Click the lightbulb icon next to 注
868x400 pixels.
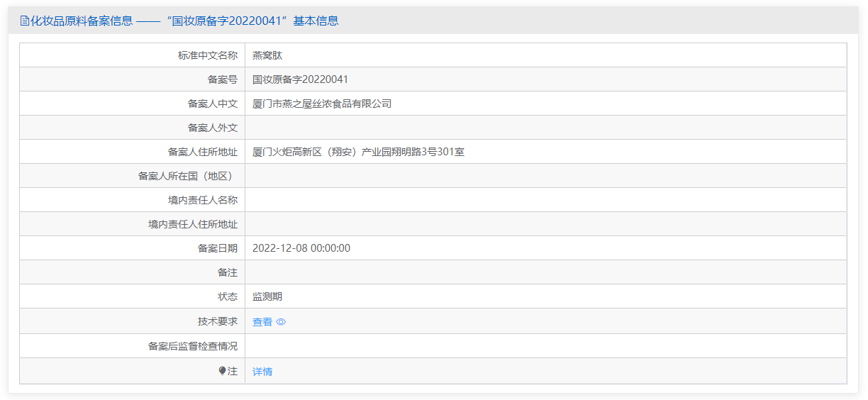coord(222,371)
